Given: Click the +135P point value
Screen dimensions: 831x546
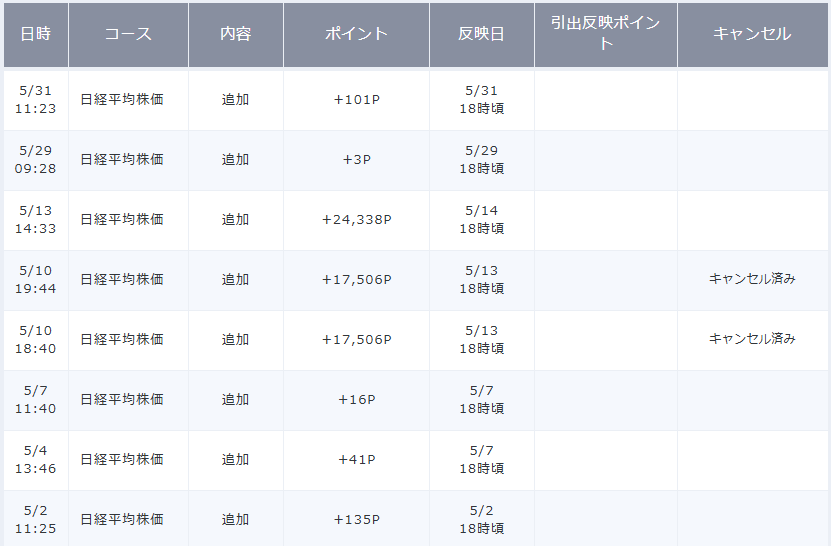Looking at the screenshot, I should [x=357, y=519].
